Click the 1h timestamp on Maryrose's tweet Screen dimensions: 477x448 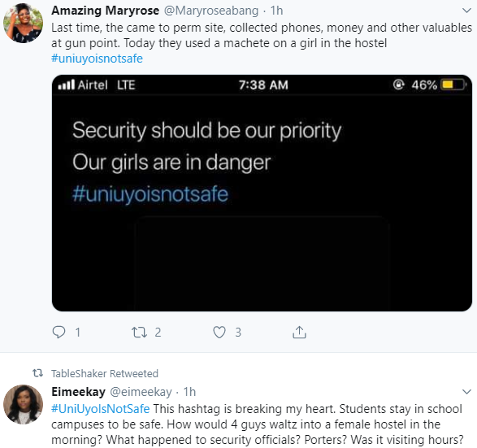(276, 11)
